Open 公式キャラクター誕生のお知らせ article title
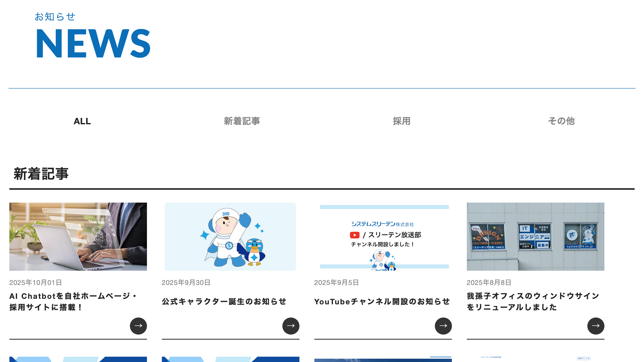 (x=224, y=302)
